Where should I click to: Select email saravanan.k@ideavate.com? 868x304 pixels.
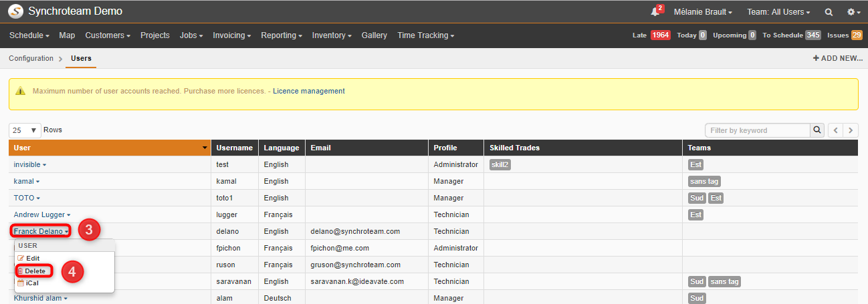pyautogui.click(x=357, y=281)
